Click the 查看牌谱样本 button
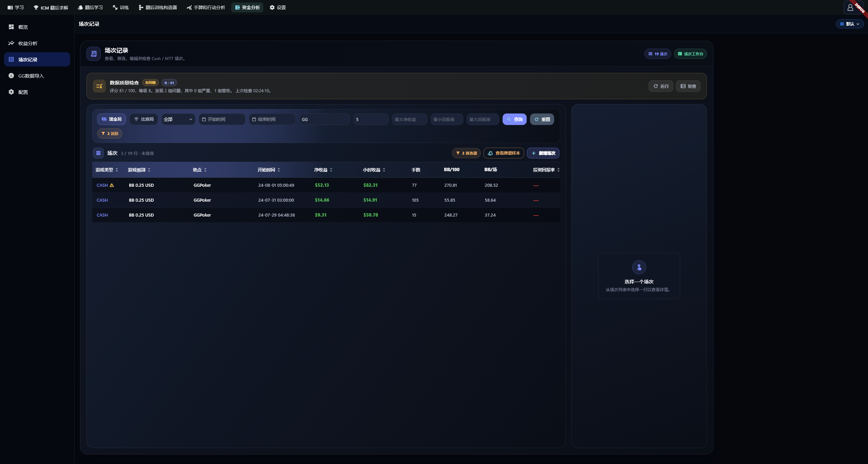The width and height of the screenshot is (868, 464). pyautogui.click(x=504, y=153)
